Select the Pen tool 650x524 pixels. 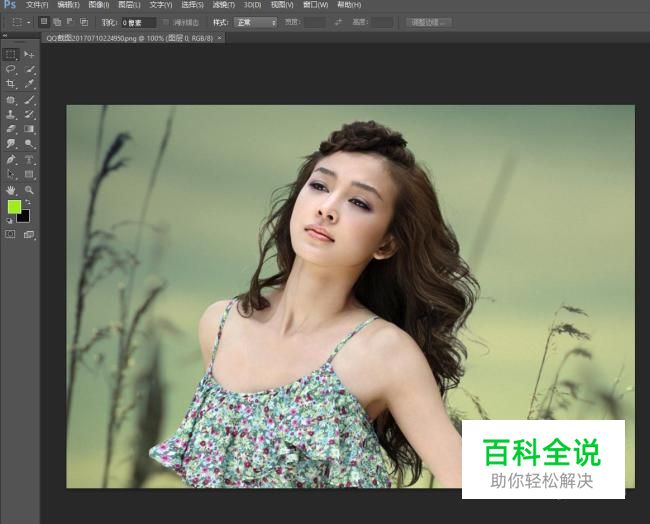(10, 159)
